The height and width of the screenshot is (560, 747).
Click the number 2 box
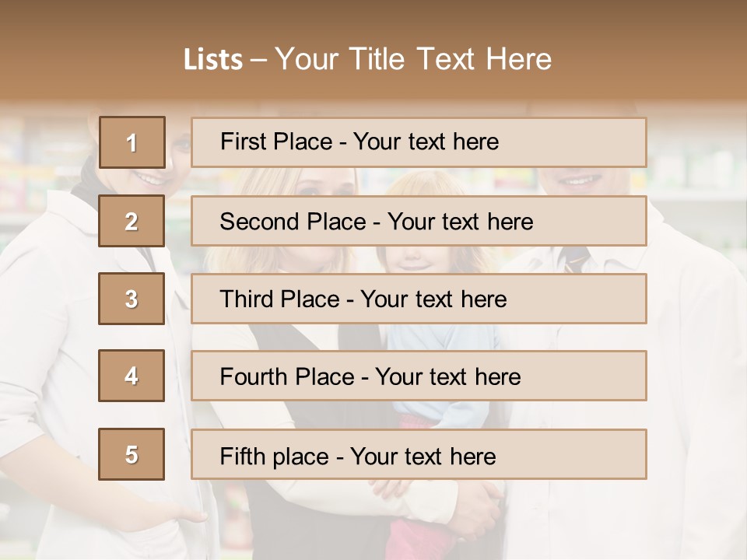coord(132,221)
